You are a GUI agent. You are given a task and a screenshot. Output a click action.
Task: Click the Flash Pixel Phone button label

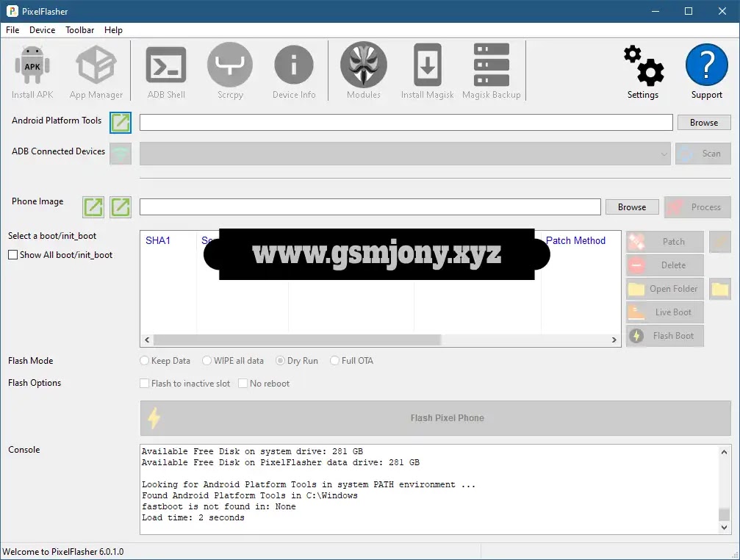click(x=447, y=418)
